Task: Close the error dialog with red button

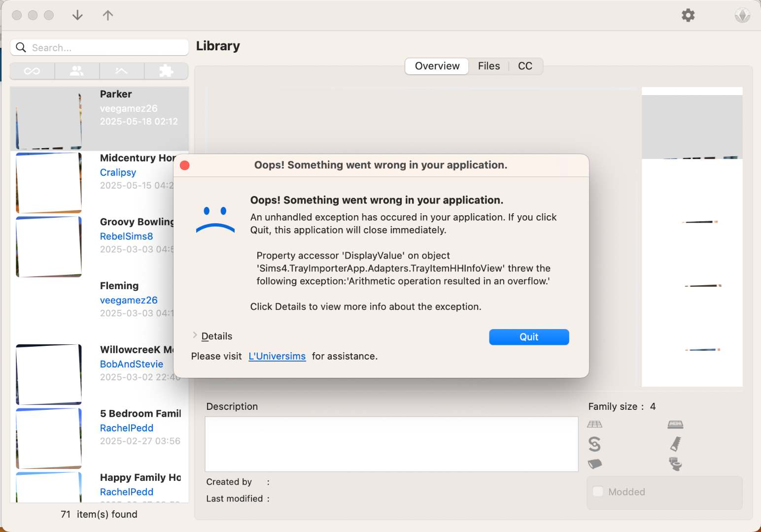Action: [185, 165]
